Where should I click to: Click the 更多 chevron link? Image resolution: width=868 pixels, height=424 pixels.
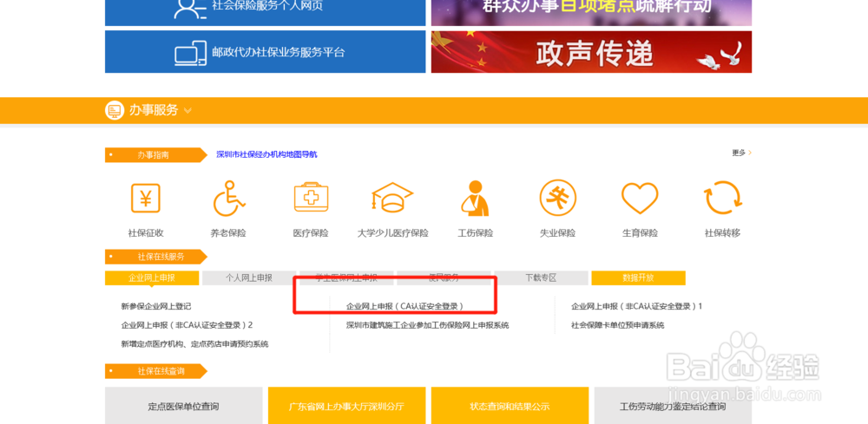741,153
